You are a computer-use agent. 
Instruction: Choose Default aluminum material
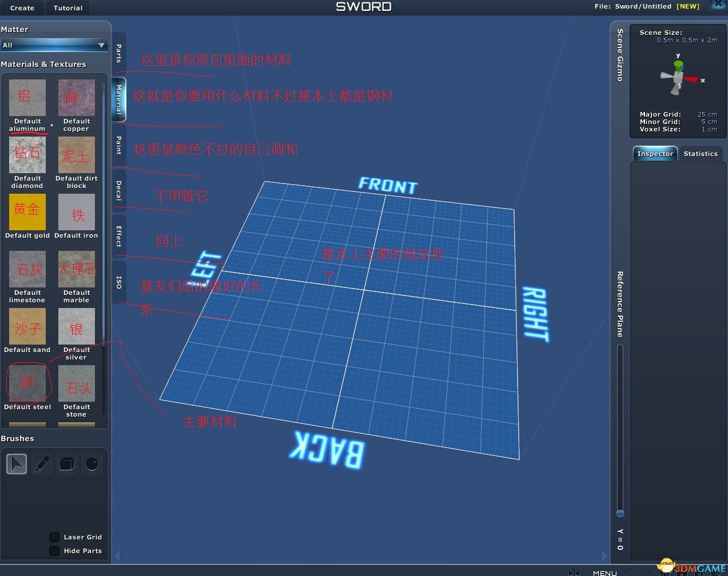tap(27, 98)
